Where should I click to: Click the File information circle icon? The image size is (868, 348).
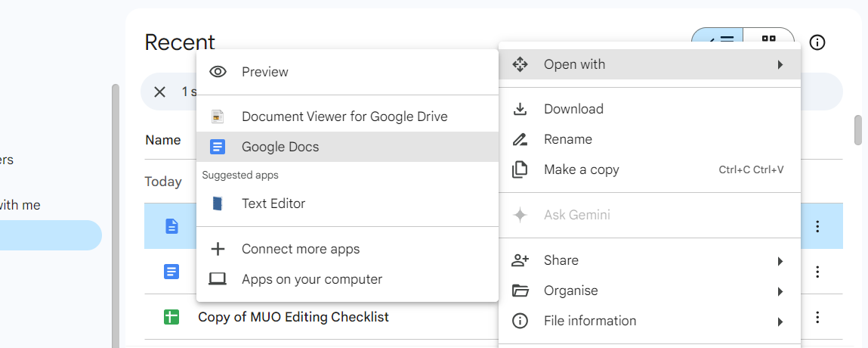[x=520, y=321]
